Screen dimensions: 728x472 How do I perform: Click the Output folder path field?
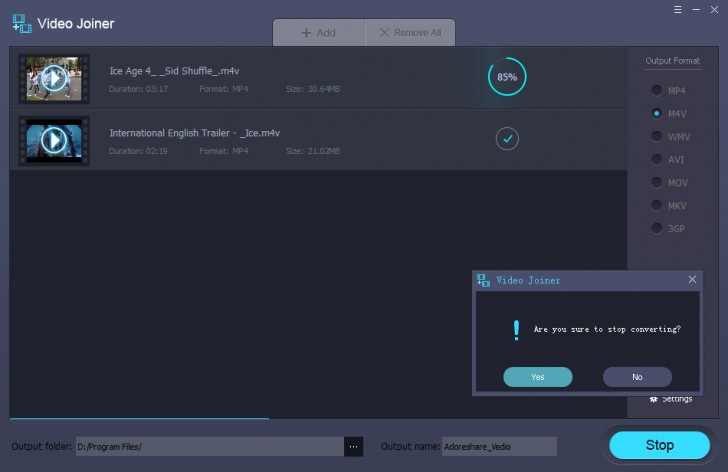210,446
